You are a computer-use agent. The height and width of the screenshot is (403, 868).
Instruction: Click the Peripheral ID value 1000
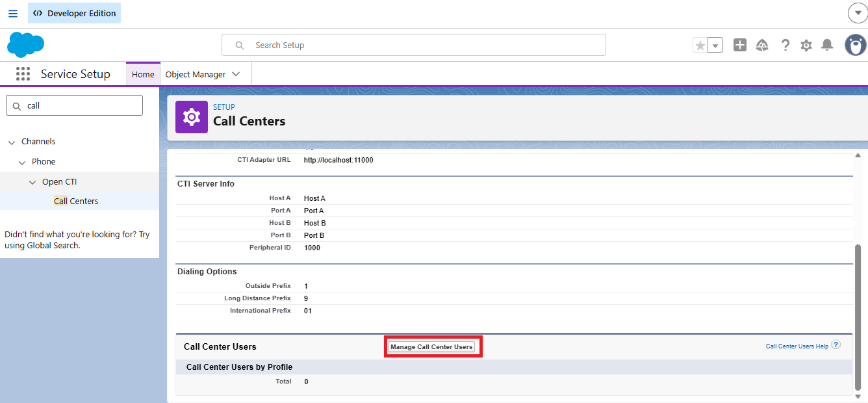pos(312,248)
